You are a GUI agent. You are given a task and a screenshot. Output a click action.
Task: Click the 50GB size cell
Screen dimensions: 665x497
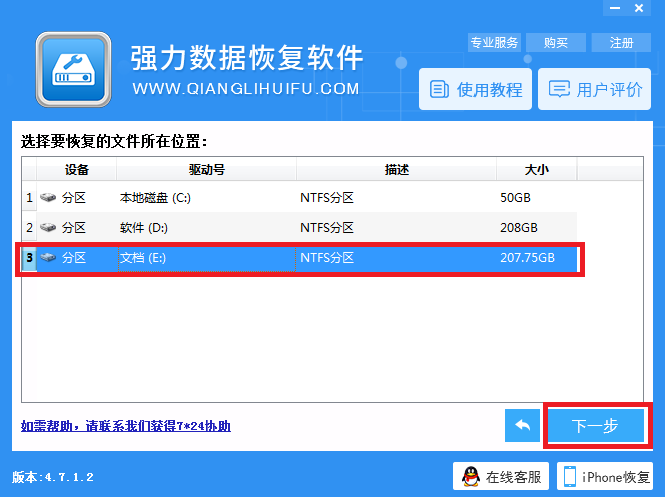pos(515,198)
